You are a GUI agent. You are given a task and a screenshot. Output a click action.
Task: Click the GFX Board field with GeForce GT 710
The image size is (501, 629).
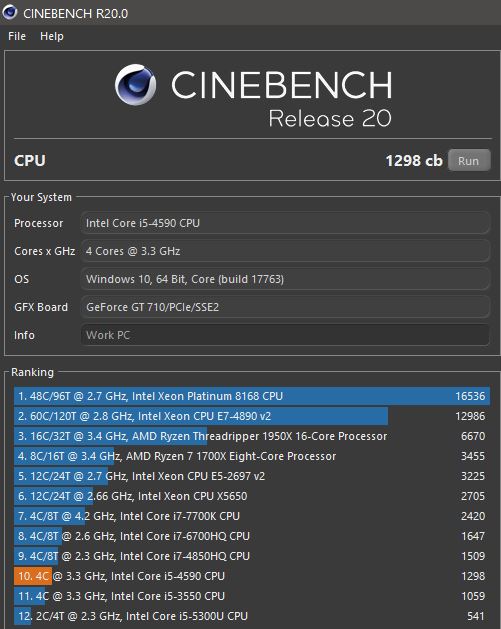pyautogui.click(x=285, y=307)
